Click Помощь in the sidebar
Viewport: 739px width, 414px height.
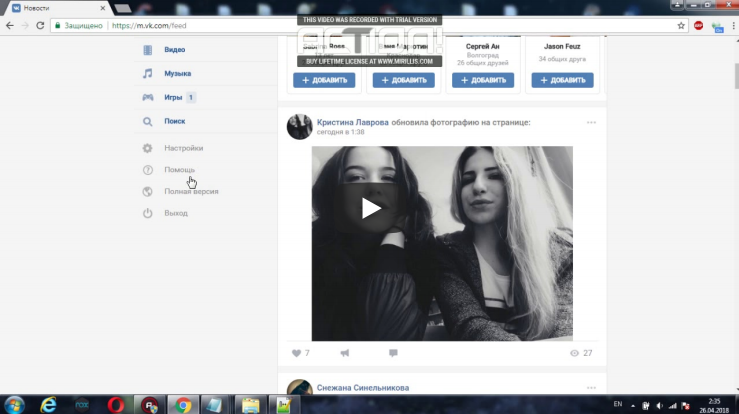(x=180, y=170)
